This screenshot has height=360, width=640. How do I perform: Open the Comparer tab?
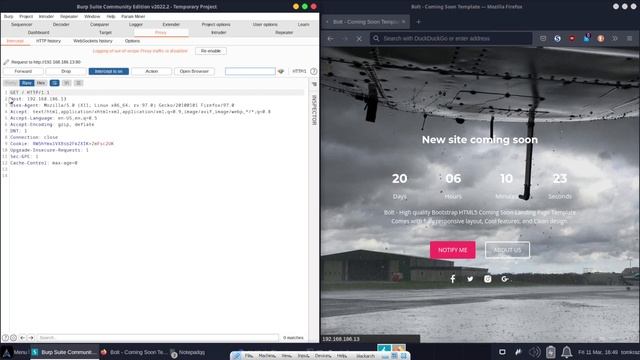(x=100, y=24)
